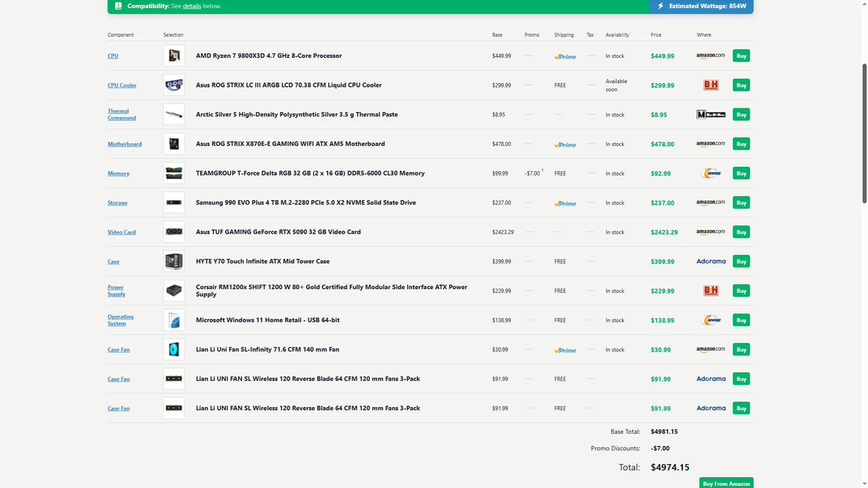Click the lightning bolt icon beside Estimated Wattage
Screen dimensions: 868x488
(x=660, y=6)
